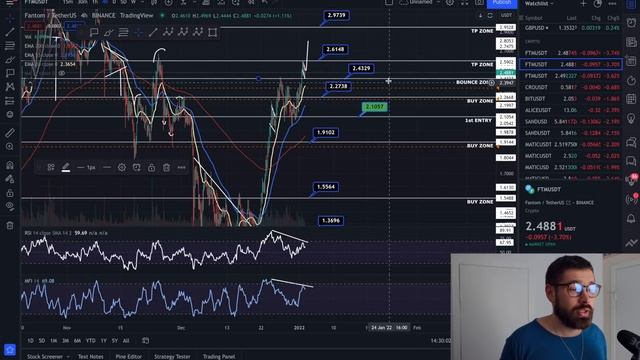640x360 pixels.
Task: Toggle magnet mode in left sidebar
Action: (x=10, y=165)
